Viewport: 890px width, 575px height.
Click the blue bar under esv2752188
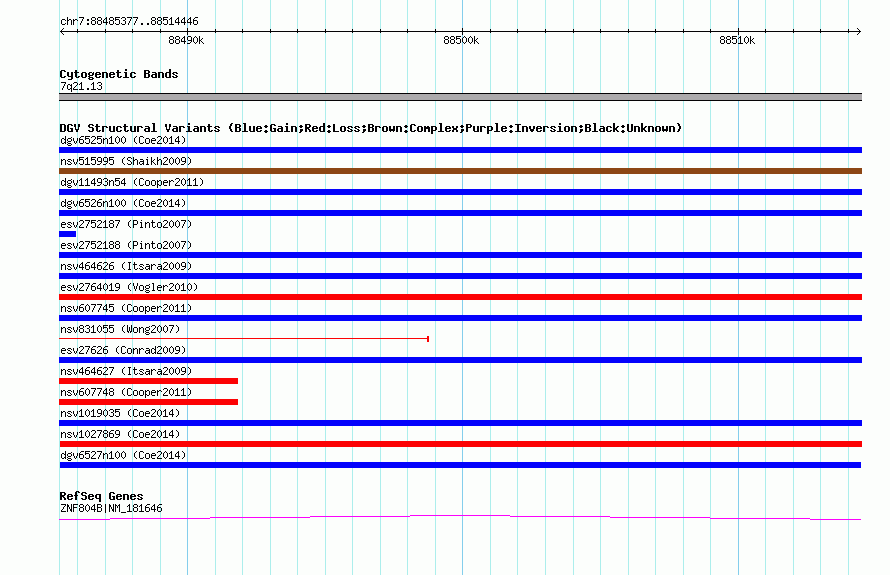[x=460, y=255]
